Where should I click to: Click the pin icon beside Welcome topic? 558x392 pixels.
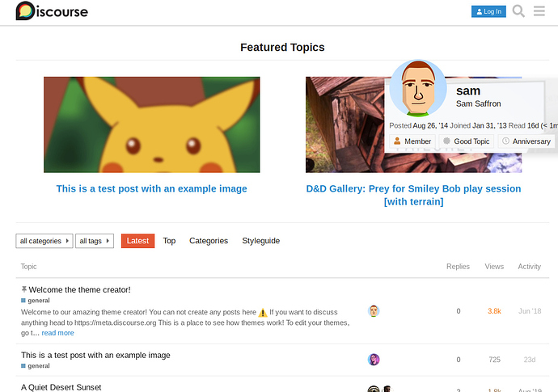[x=23, y=289]
